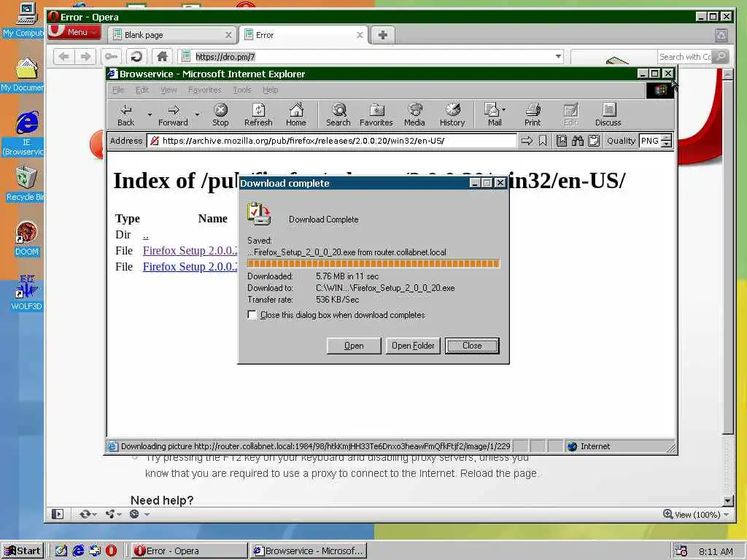The width and height of the screenshot is (747, 560).
Task: Click the first Firefox Setup 2.0.0 file link
Action: pyautogui.click(x=190, y=251)
